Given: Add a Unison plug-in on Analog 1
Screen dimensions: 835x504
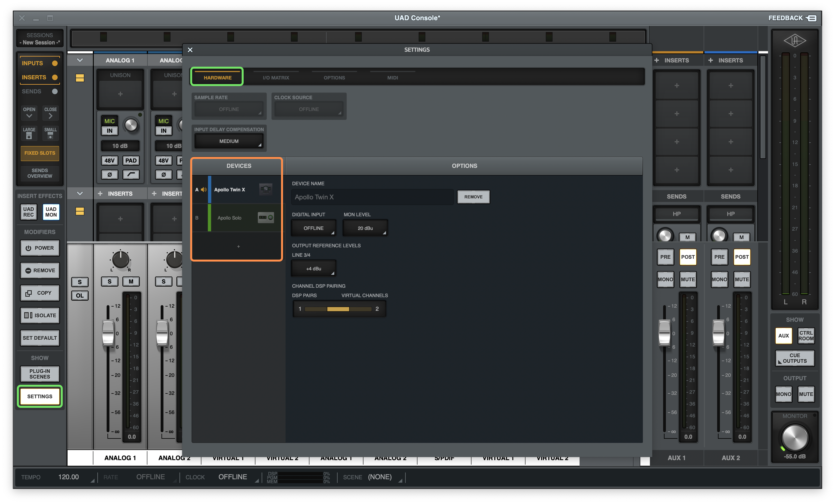Looking at the screenshot, I should [x=120, y=94].
